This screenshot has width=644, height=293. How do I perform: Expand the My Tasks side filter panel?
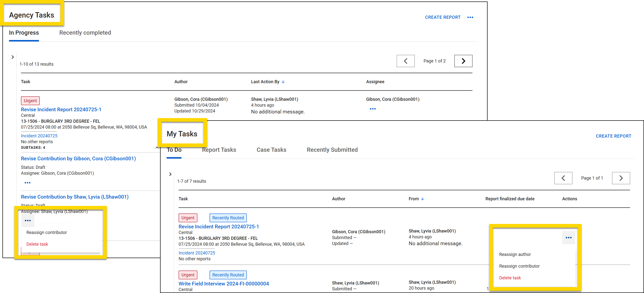click(x=170, y=174)
